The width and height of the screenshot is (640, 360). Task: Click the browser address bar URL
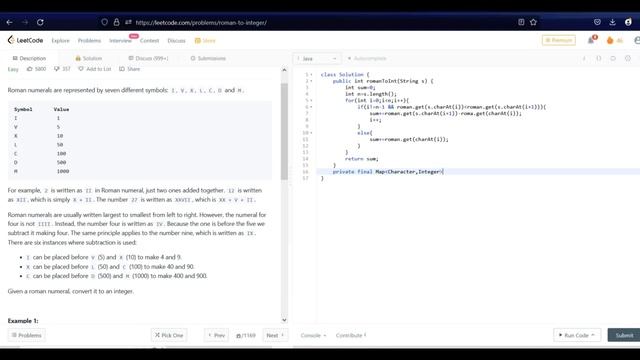[x=201, y=23]
